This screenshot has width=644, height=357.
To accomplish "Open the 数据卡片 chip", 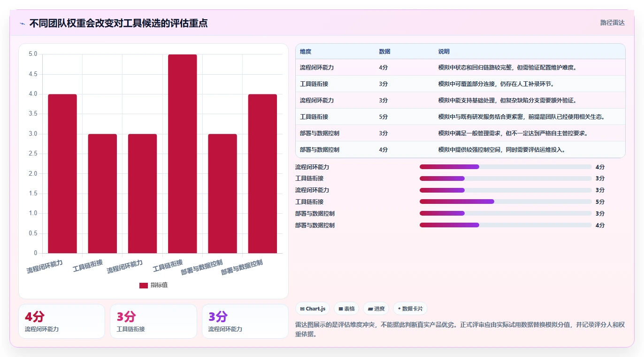I will tap(410, 309).
